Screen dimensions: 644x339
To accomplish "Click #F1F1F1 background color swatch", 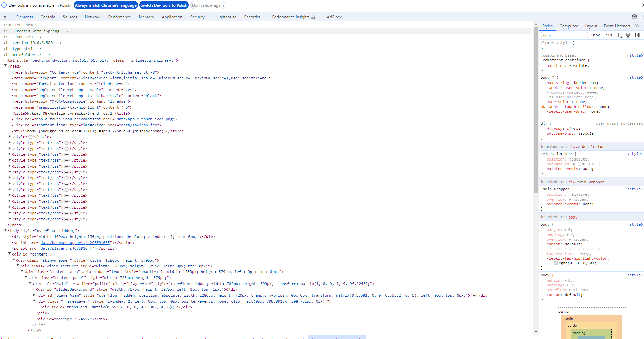I will point(580,164).
